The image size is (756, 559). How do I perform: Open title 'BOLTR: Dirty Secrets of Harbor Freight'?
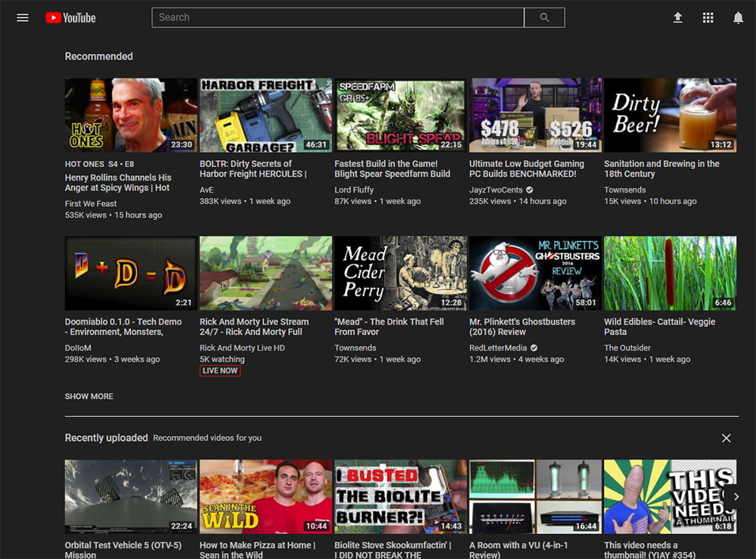point(253,168)
